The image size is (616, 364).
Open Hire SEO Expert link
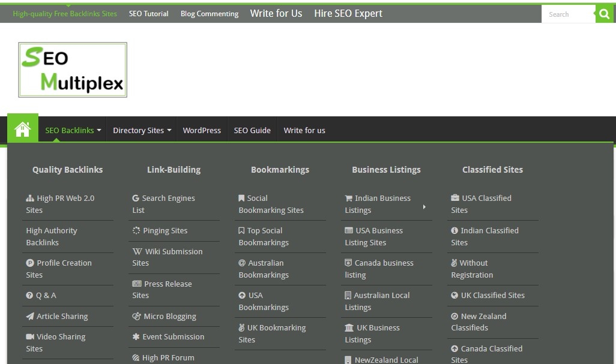[348, 13]
